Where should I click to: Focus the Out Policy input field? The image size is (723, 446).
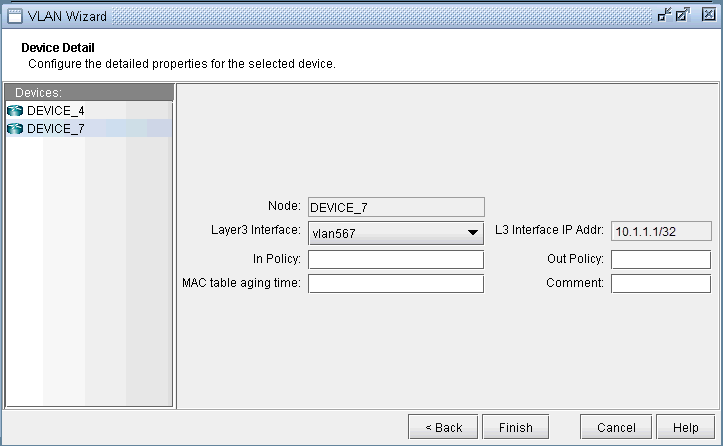[x=661, y=259]
